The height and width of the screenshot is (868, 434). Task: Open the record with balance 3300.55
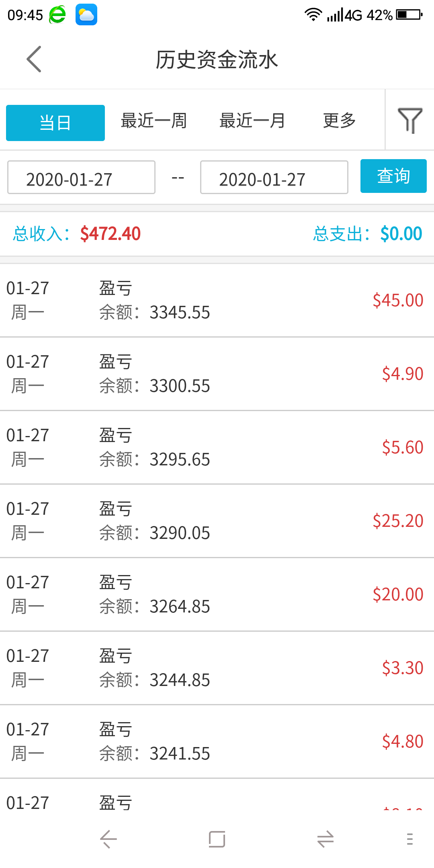point(217,374)
